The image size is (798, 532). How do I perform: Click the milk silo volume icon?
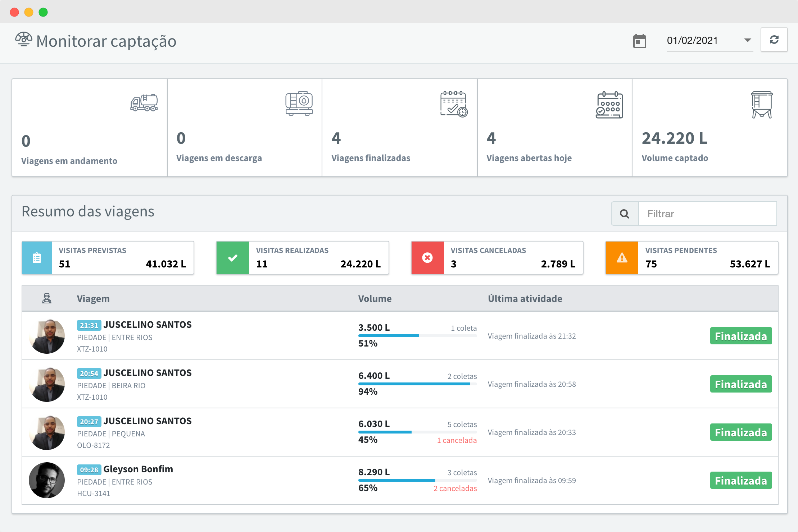pos(761,105)
